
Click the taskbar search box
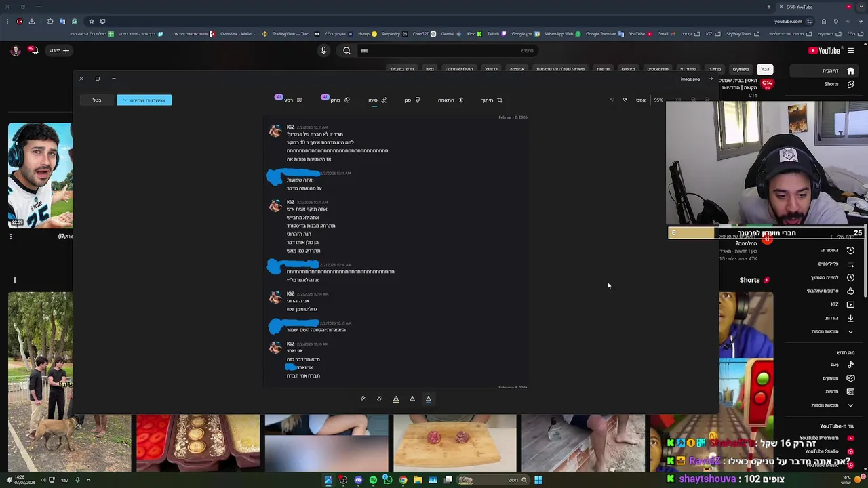(x=492, y=480)
